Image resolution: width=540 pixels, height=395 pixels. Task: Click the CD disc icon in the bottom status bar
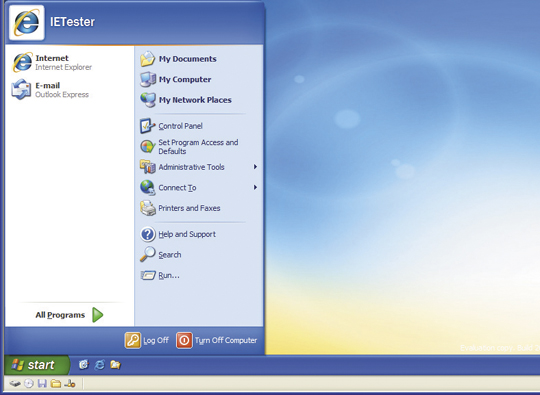pos(29,383)
